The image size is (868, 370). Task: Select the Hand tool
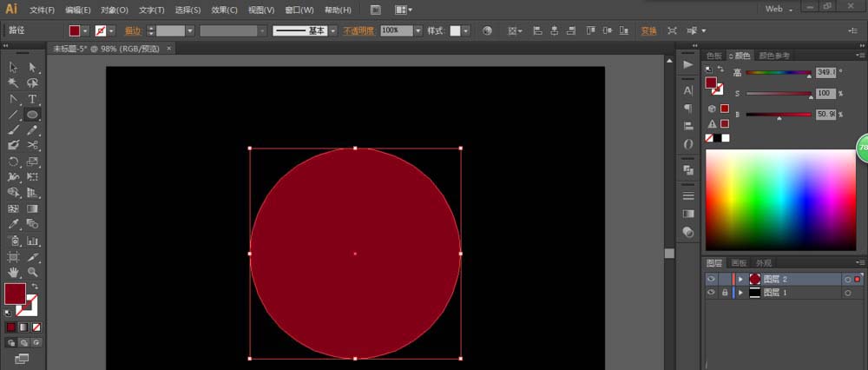(14, 273)
